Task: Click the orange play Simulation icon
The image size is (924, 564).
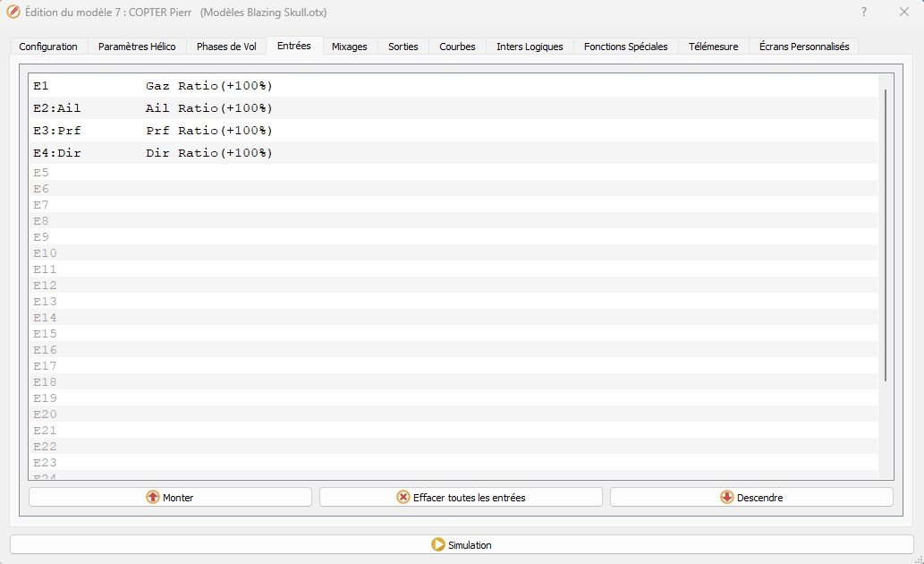Action: pyautogui.click(x=437, y=544)
